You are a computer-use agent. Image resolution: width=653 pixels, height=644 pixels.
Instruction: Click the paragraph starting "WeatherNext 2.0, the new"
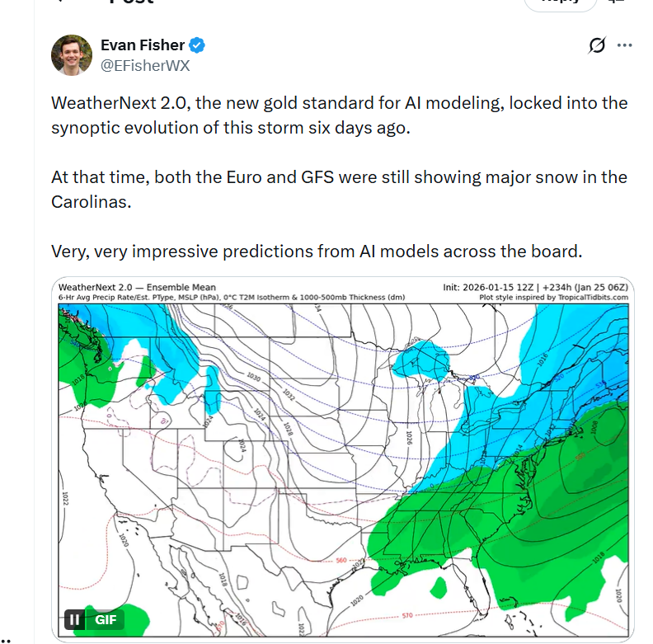click(x=339, y=115)
